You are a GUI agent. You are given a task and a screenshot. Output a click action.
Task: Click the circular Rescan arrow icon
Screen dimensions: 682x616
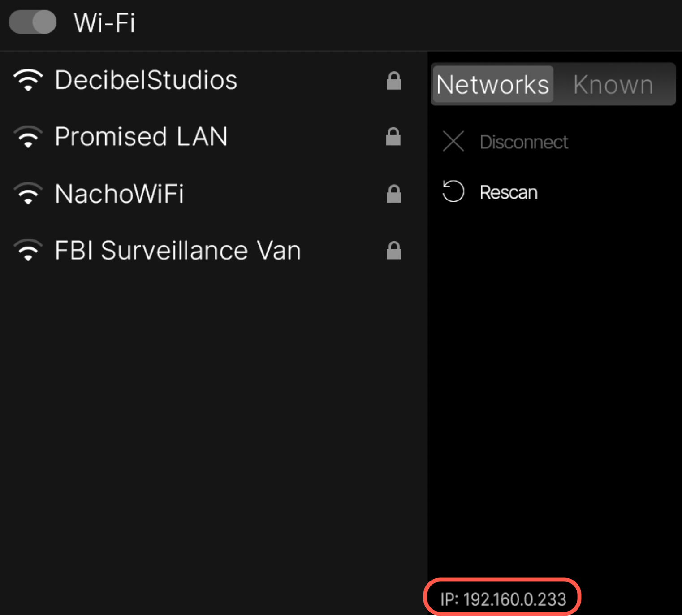pyautogui.click(x=453, y=191)
